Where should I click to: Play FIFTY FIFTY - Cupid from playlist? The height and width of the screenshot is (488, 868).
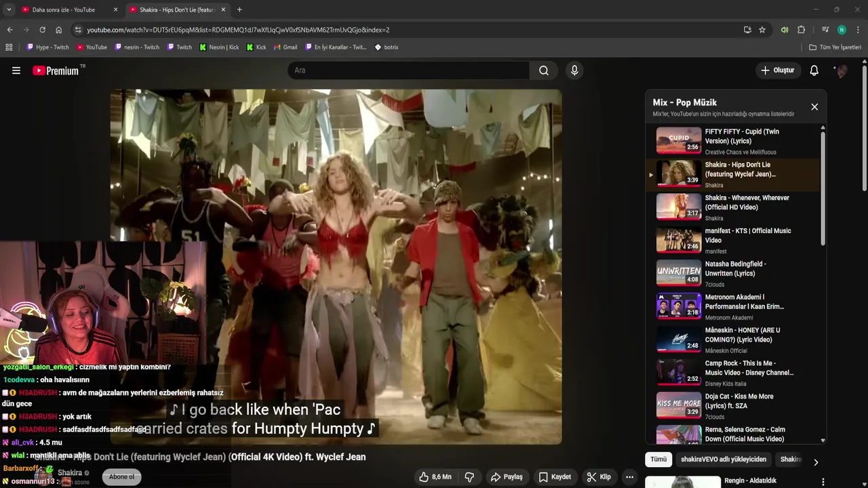point(732,141)
